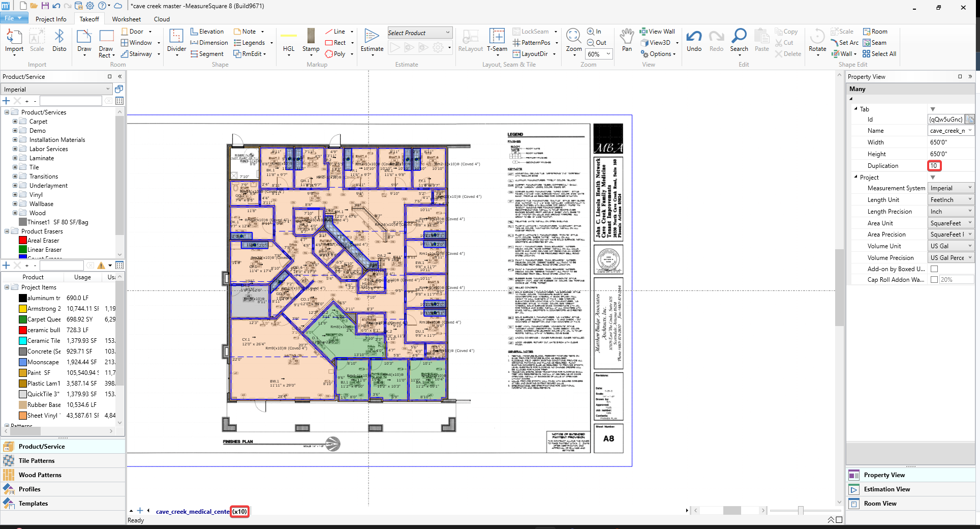Open the Search tool
This screenshot has height=529, width=980.
(x=739, y=40)
